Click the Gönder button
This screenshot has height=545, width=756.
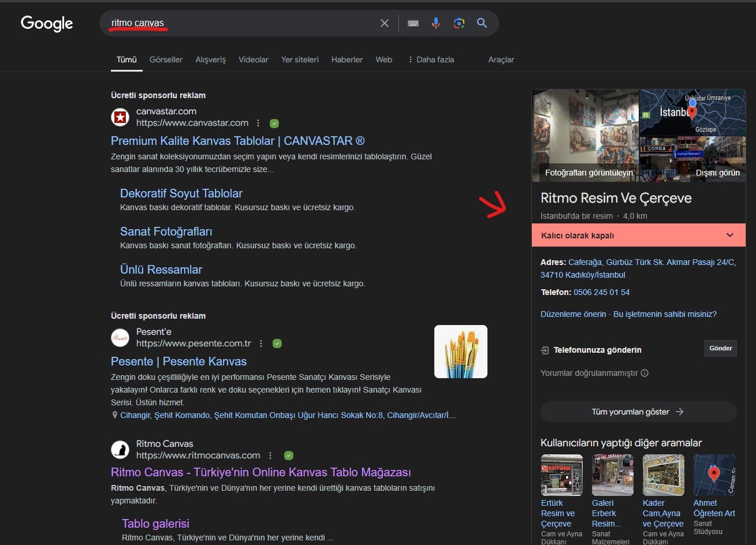tap(721, 348)
